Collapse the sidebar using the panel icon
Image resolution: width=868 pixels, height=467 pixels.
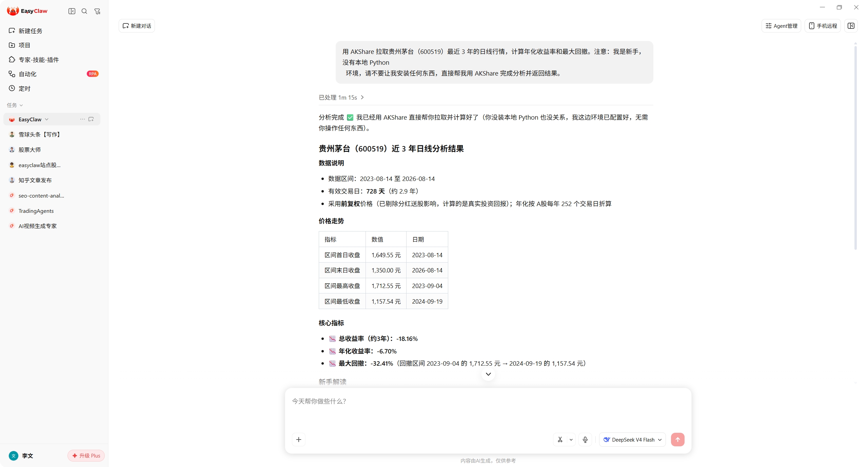click(x=72, y=11)
